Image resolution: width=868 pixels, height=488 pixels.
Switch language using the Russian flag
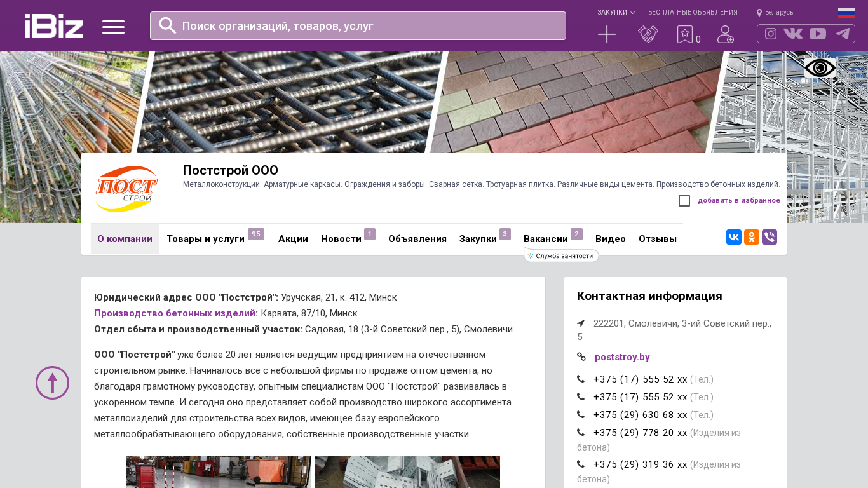pyautogui.click(x=846, y=13)
